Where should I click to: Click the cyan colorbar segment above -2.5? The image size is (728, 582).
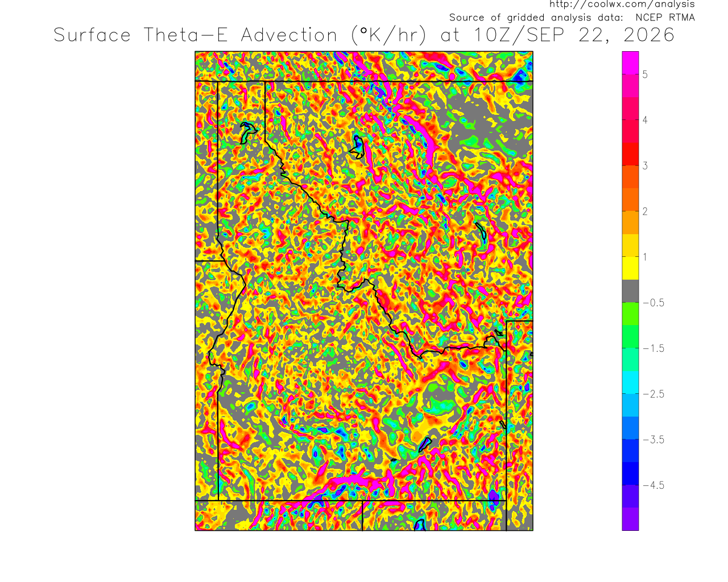(x=630, y=383)
